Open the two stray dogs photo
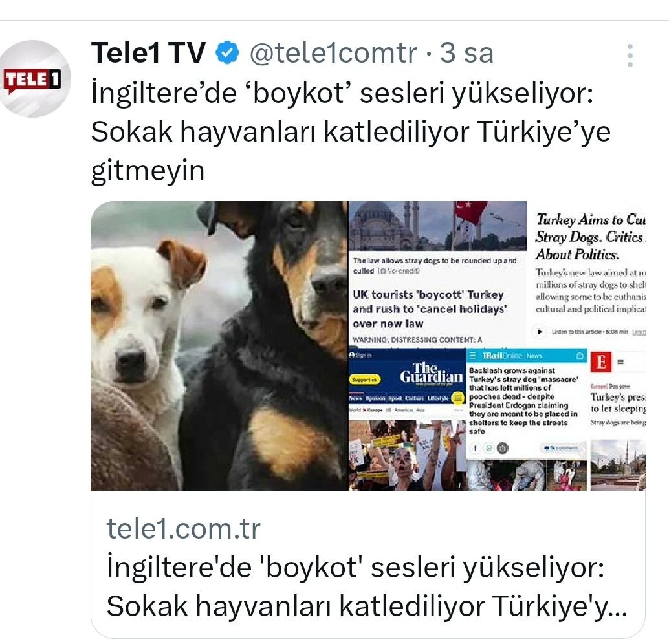 219,345
